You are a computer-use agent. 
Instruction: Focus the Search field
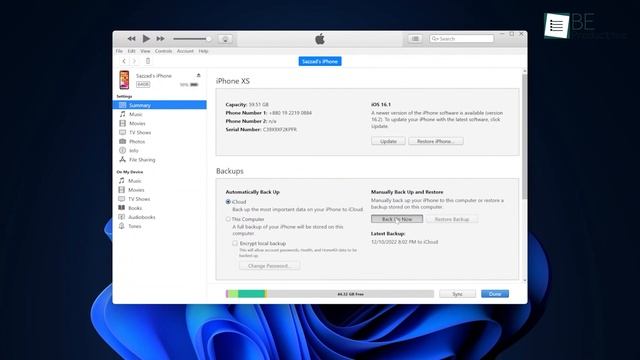[462, 39]
